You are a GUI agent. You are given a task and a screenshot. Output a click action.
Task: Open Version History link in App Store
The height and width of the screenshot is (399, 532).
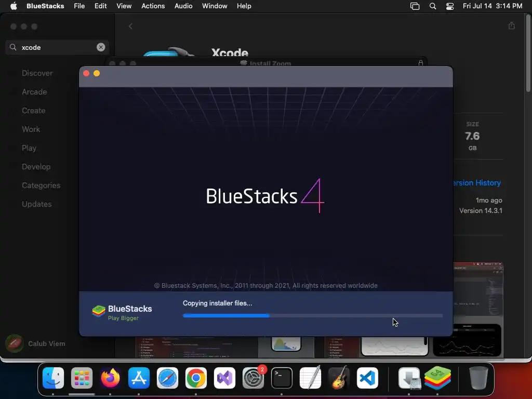tap(477, 183)
